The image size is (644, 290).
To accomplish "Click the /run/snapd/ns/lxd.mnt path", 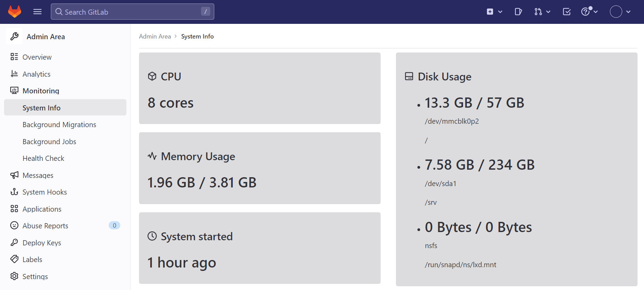I will point(460,265).
